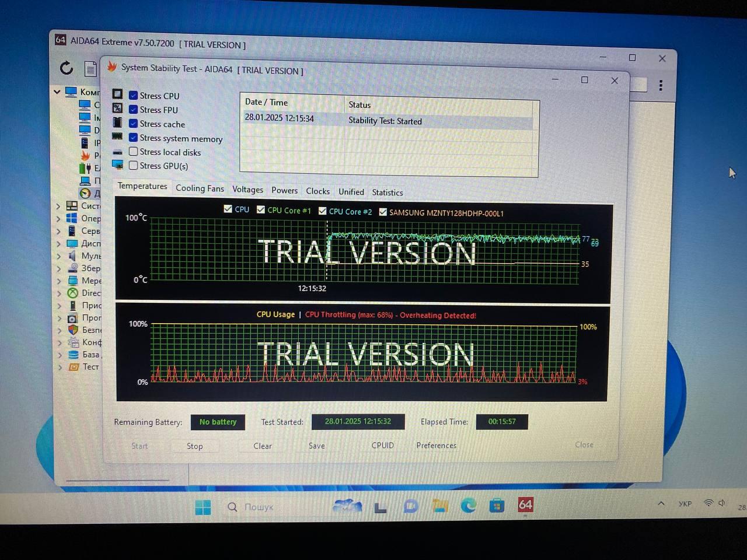Image resolution: width=747 pixels, height=560 pixels.
Task: Switch to the Powers tab
Action: coord(284,190)
